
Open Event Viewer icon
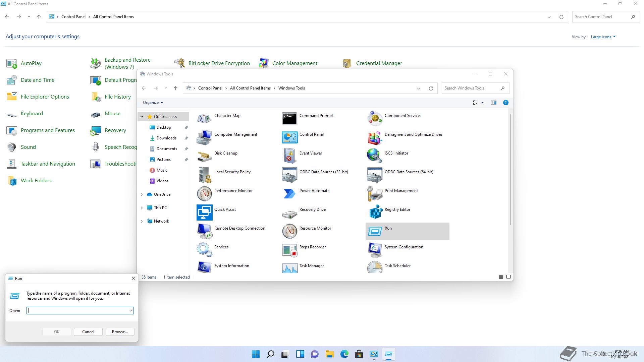coord(289,156)
